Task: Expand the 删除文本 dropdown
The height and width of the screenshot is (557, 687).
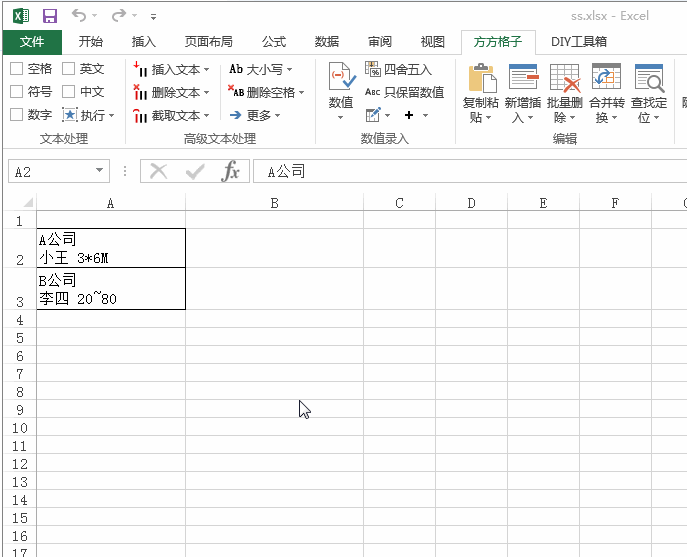Action: [206, 93]
